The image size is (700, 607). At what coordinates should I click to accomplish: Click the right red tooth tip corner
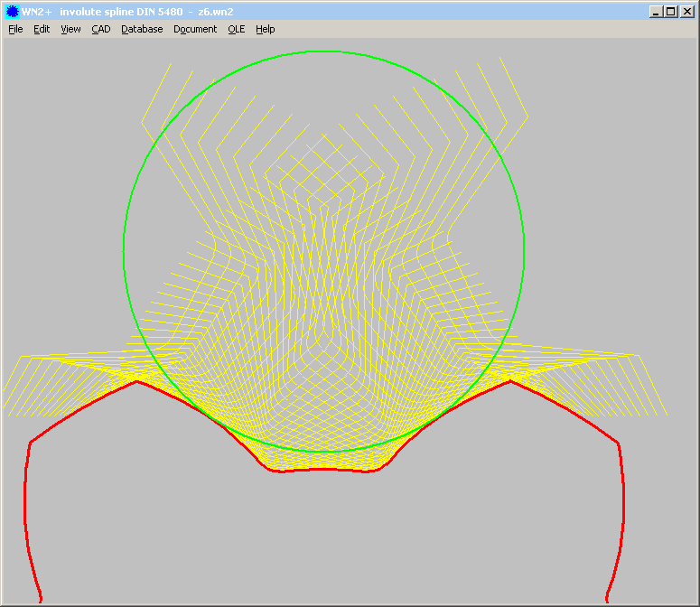tap(510, 381)
